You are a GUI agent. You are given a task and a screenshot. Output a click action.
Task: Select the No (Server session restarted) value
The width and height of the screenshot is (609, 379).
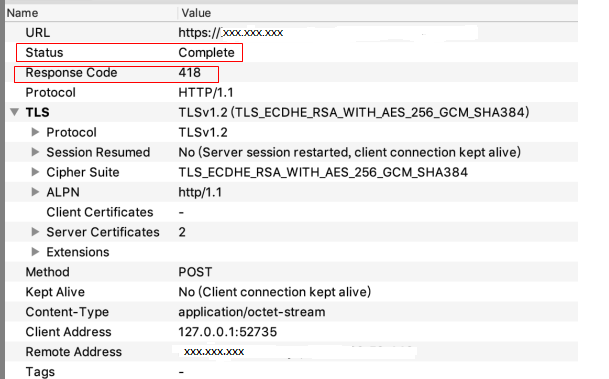(x=350, y=152)
